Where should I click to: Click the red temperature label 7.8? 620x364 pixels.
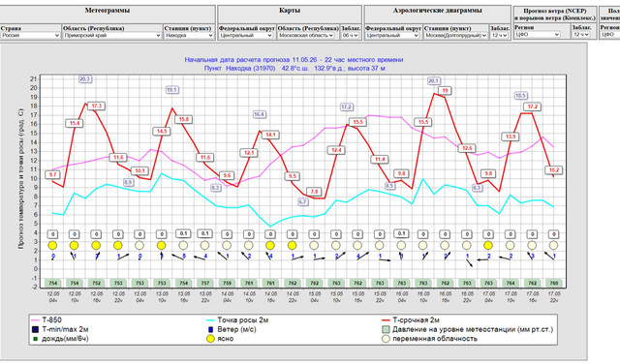314,192
